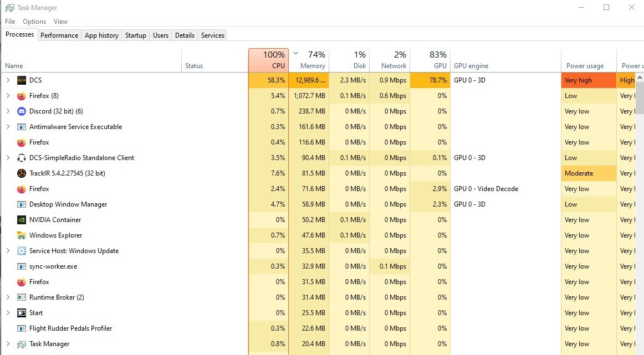Viewport: 644px width, 355px height.
Task: Click the 58.3% CPU value for DCS
Action: pos(268,80)
